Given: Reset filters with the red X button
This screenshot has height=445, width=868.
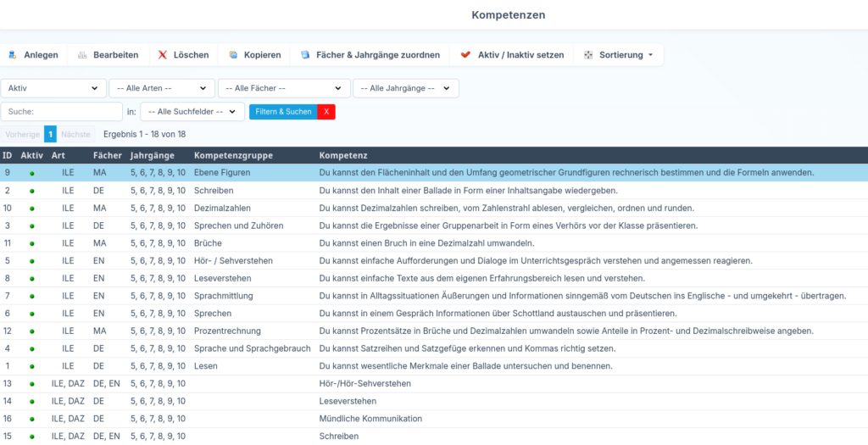Looking at the screenshot, I should pyautogui.click(x=326, y=111).
